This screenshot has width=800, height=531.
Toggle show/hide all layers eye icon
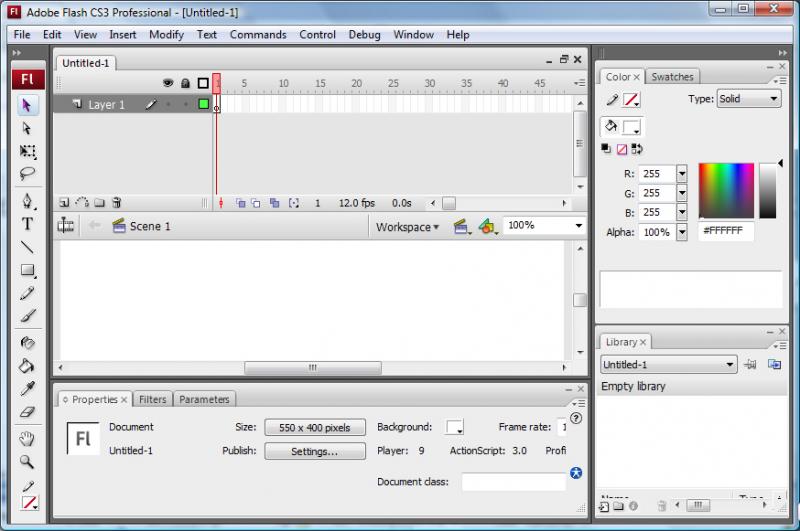168,83
